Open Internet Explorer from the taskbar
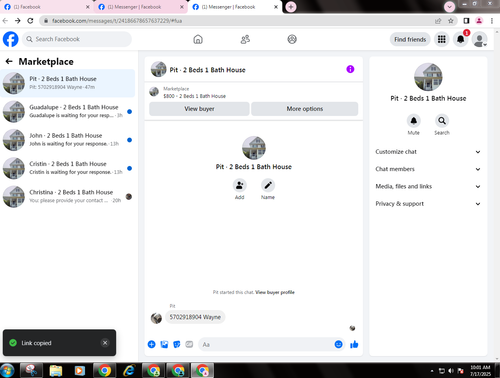The height and width of the screenshot is (378, 500). [129, 370]
